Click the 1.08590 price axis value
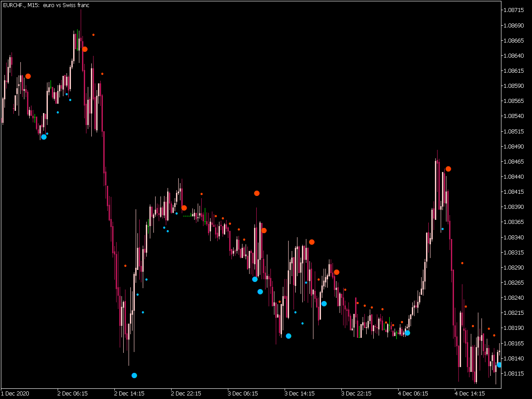 point(514,86)
